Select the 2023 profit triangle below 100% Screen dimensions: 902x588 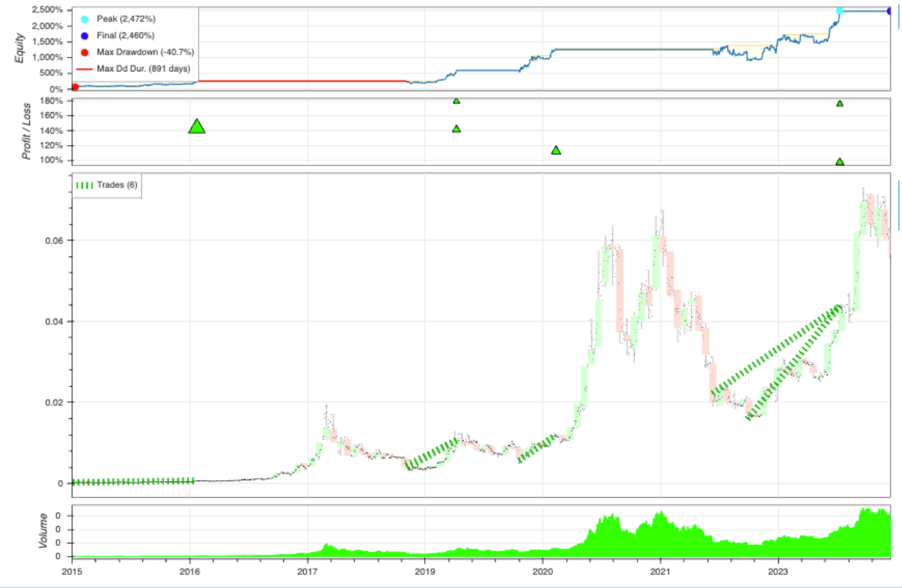(x=839, y=162)
